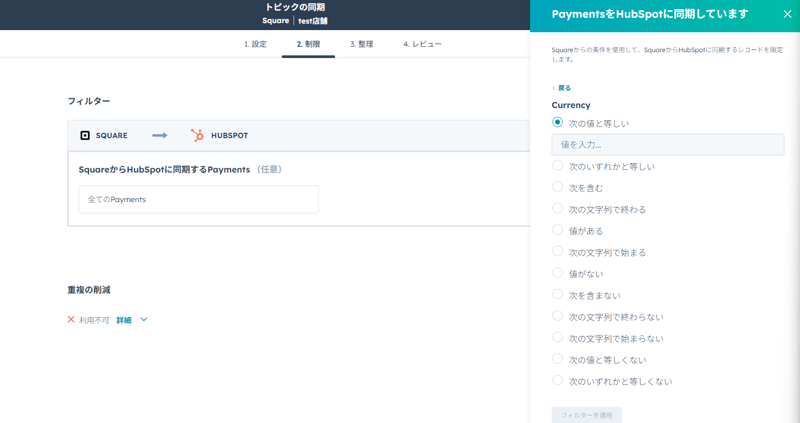The height and width of the screenshot is (423, 800).
Task: Select the 次の値と等しい radio option
Action: pos(558,123)
